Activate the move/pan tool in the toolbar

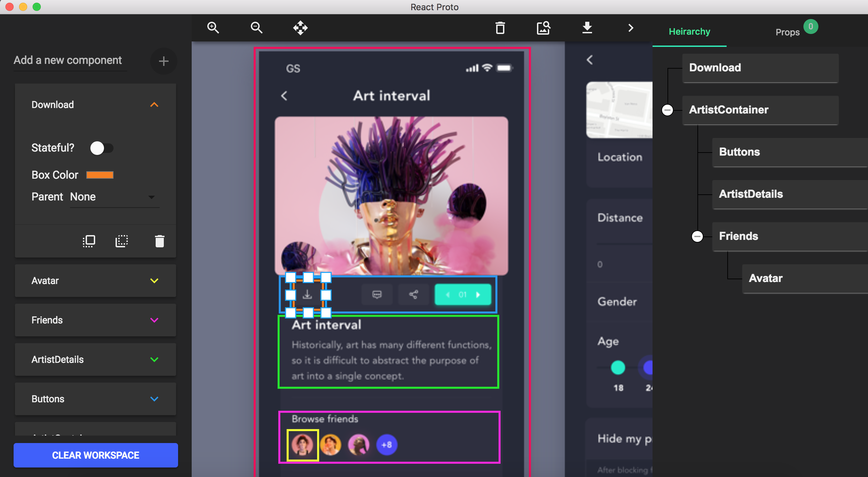pos(299,28)
